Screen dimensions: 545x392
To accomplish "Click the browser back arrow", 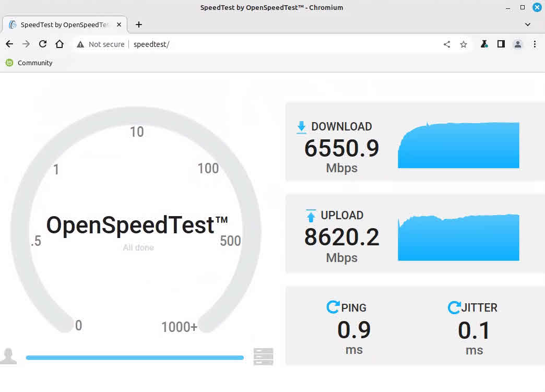I will tap(9, 44).
